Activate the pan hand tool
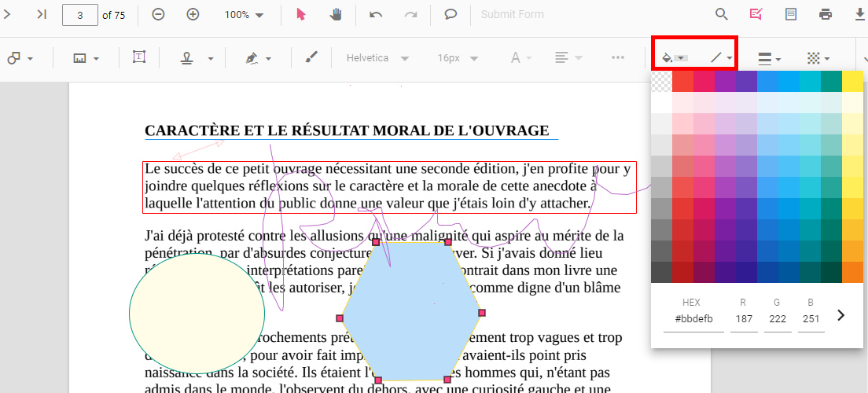 (336, 14)
